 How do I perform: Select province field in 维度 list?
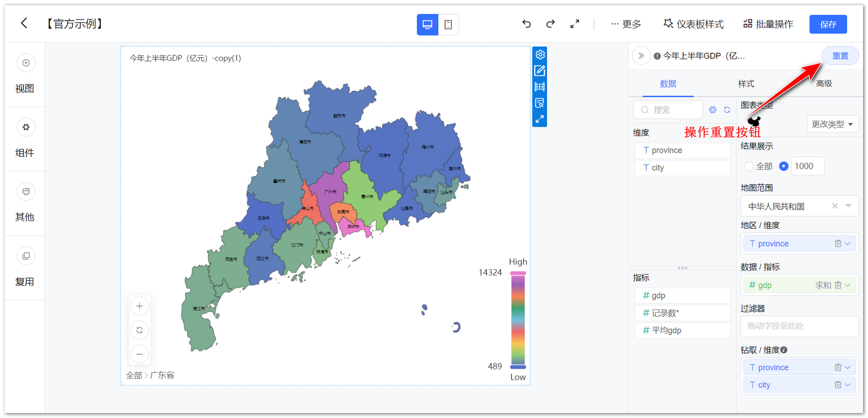point(682,151)
